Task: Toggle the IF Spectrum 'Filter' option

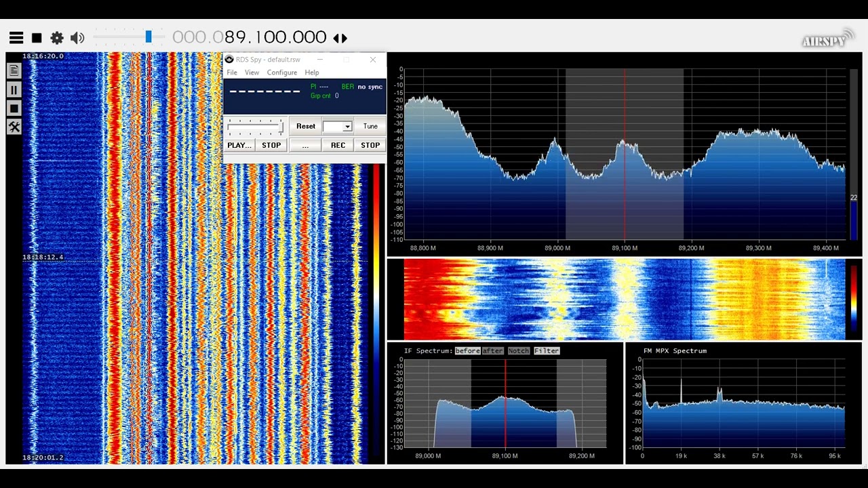Action: coord(547,350)
